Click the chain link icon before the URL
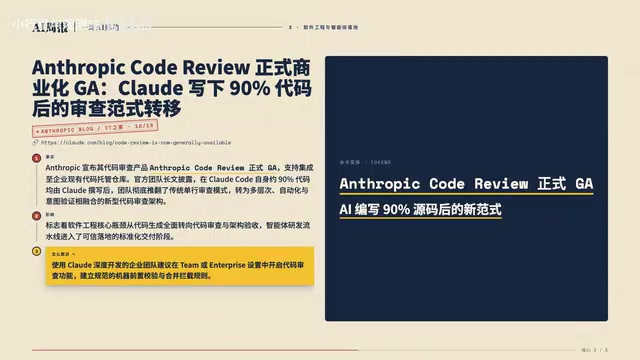The height and width of the screenshot is (360, 640). (36, 142)
